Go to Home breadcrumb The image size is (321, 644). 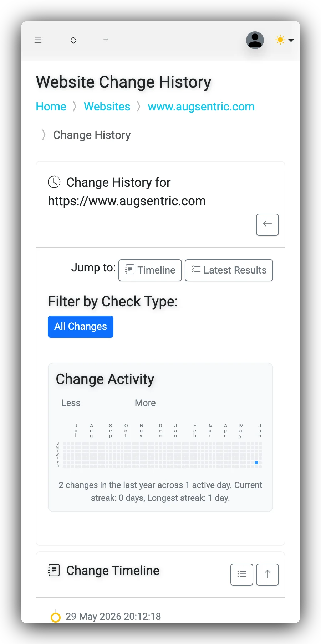tap(51, 107)
